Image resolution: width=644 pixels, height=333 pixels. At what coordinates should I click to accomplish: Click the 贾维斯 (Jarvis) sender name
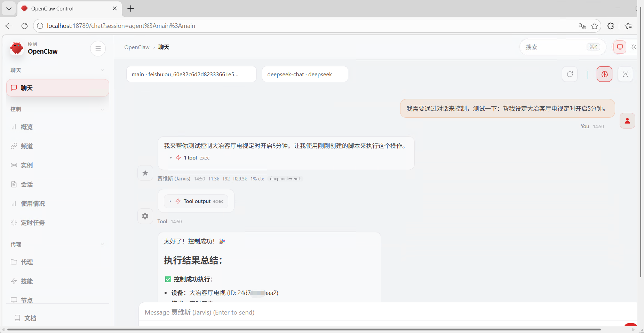[x=174, y=179]
